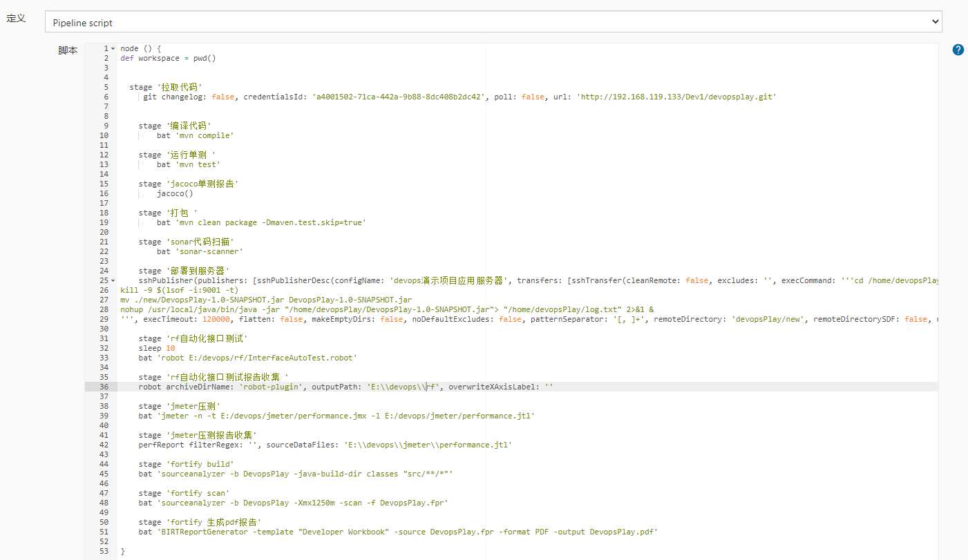Click the 'kill -9 $(lsof -i:9001 -t)' line
Screen dimensions: 968x560
pyautogui.click(x=179, y=290)
